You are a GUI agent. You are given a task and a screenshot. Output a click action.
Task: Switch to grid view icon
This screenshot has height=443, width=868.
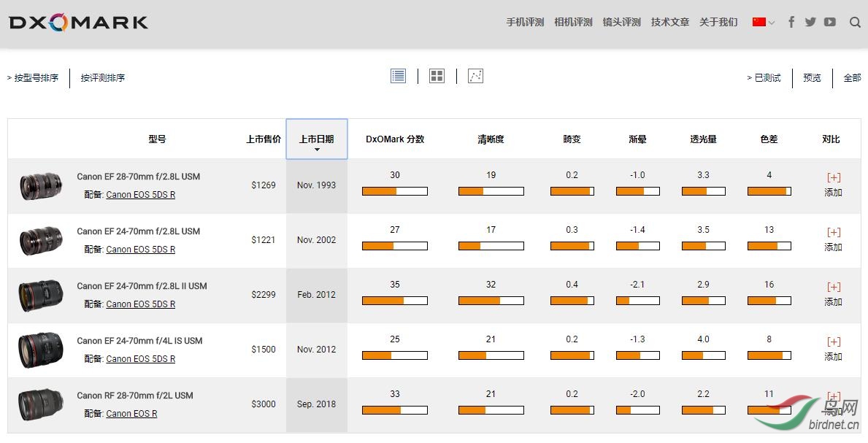437,76
